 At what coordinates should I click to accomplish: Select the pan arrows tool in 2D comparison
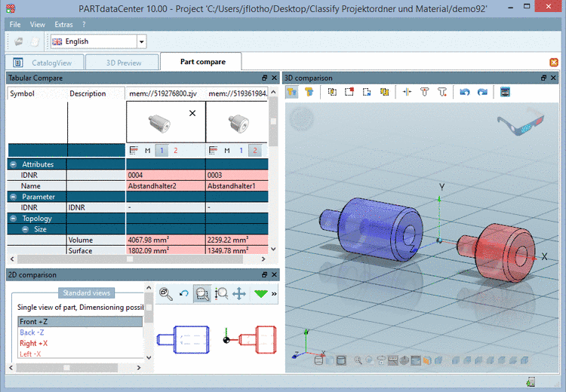pos(239,294)
